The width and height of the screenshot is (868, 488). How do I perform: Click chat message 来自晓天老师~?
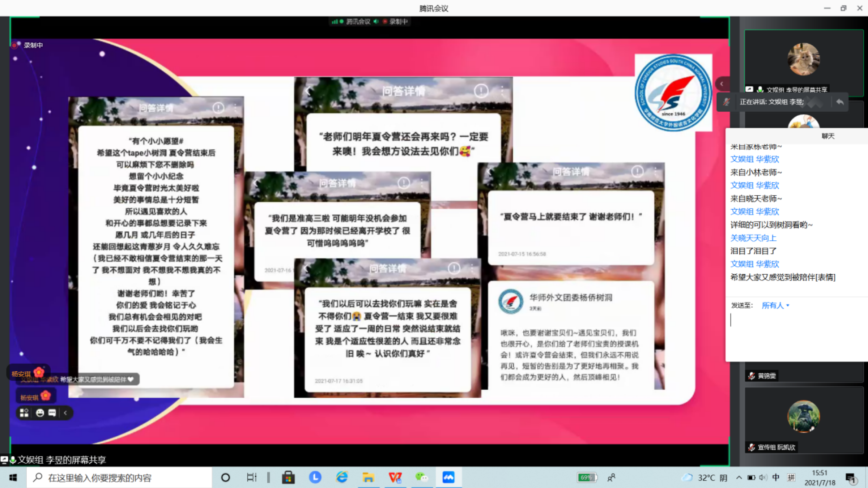pos(756,198)
